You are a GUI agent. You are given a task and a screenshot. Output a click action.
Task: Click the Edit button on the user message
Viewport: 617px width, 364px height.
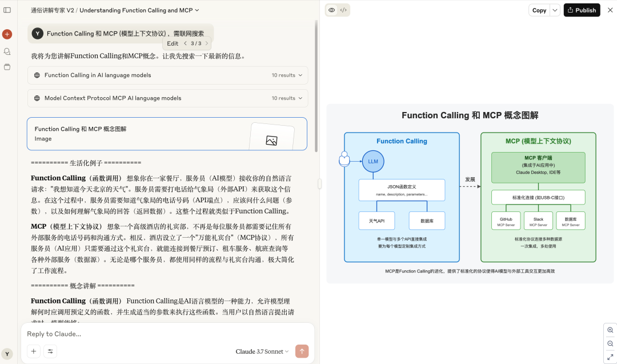point(173,43)
